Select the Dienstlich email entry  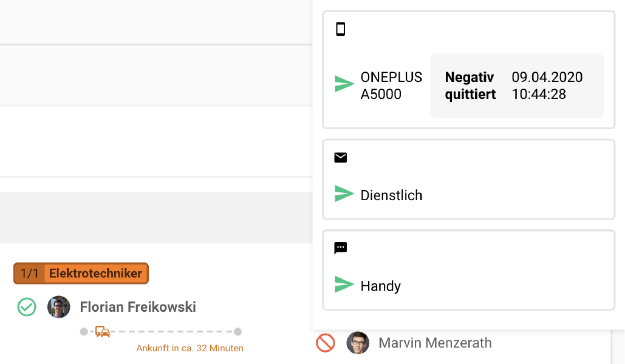pyautogui.click(x=391, y=195)
